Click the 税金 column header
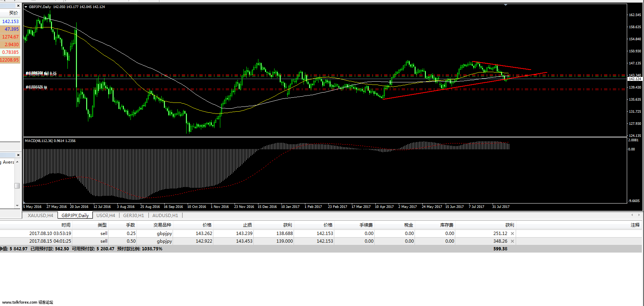 coord(409,225)
